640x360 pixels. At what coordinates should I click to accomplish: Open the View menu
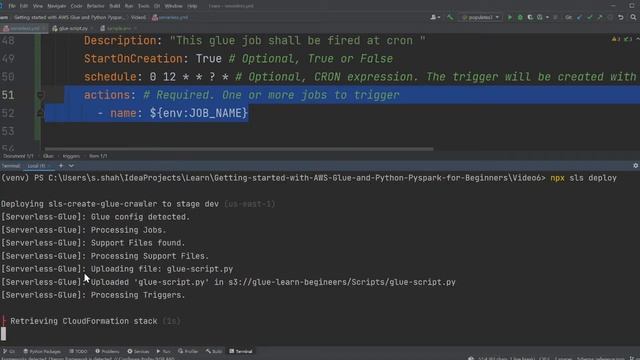tap(38, 6)
